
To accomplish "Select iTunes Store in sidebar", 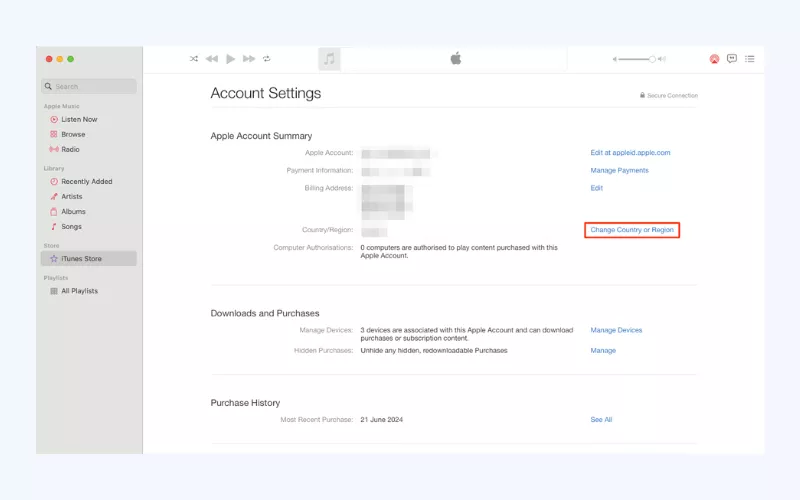I will [x=81, y=259].
